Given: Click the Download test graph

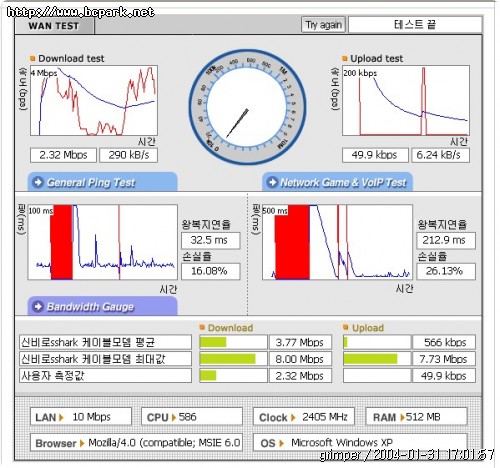Looking at the screenshot, I should pos(94,100).
